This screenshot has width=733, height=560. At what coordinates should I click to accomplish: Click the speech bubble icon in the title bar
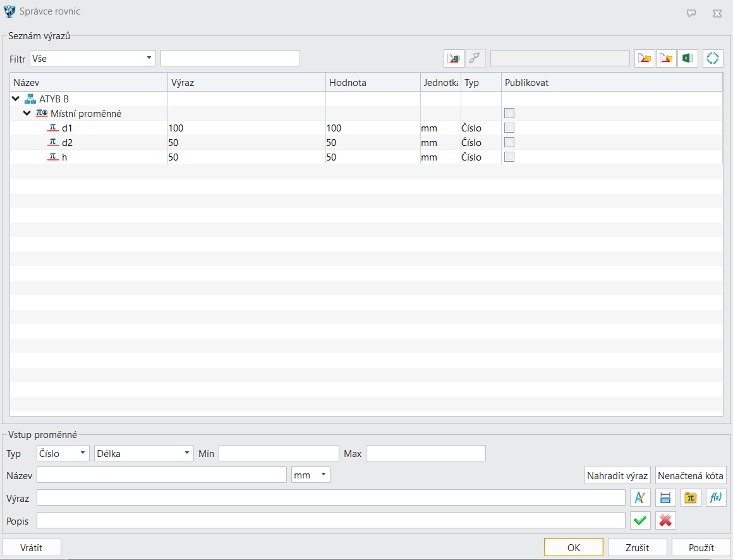point(691,13)
